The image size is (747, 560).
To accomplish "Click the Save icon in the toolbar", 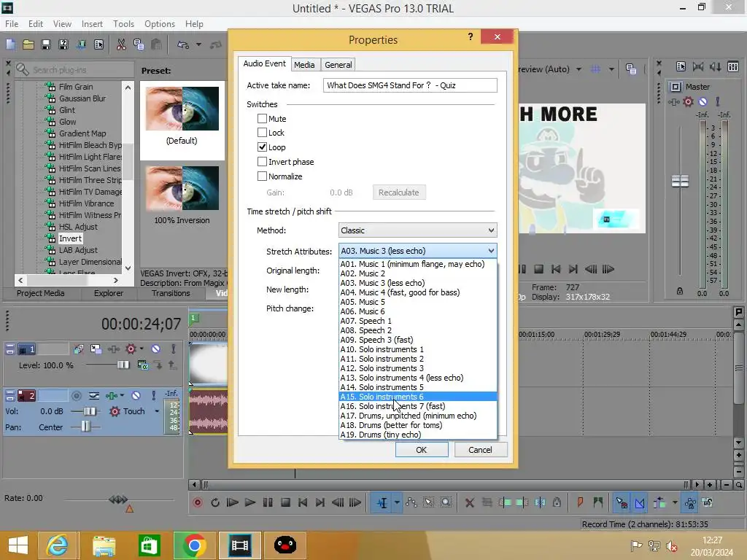I will [x=46, y=44].
